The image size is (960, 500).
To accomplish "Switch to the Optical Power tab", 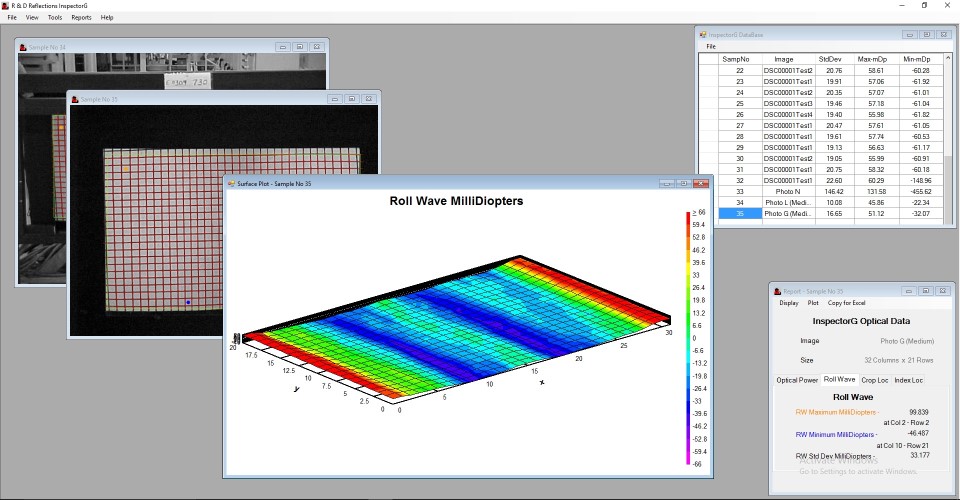I will 797,380.
